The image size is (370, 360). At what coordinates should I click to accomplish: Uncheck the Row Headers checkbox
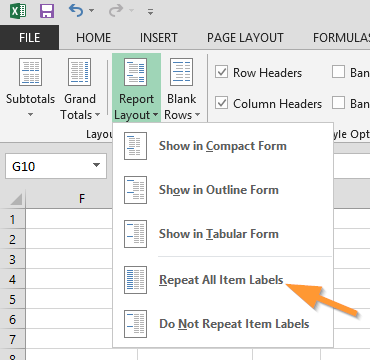(221, 72)
